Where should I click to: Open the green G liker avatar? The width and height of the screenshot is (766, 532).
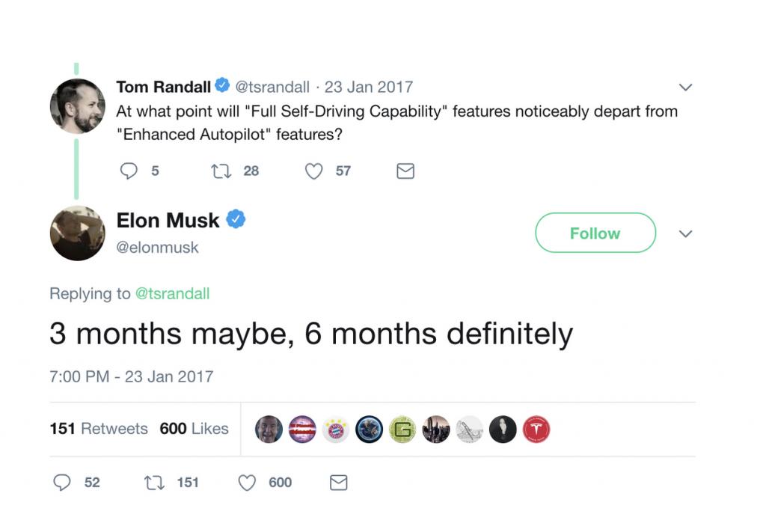[x=402, y=429]
